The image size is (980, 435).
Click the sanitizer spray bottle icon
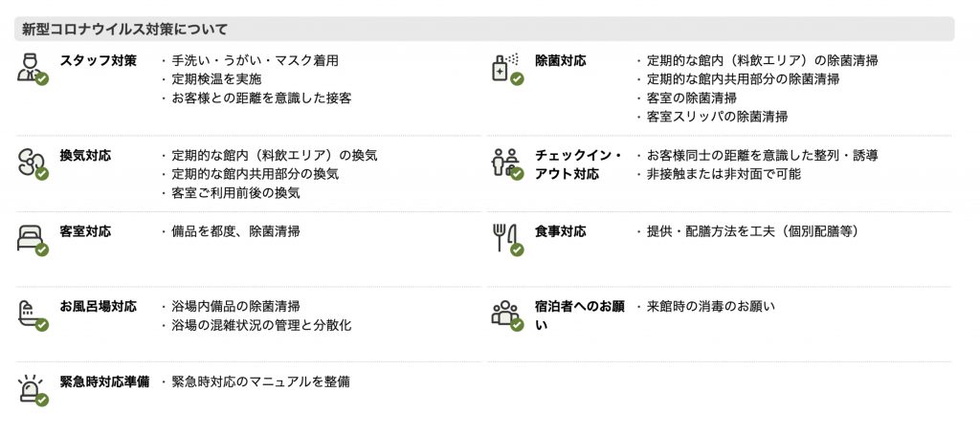pyautogui.click(x=507, y=69)
